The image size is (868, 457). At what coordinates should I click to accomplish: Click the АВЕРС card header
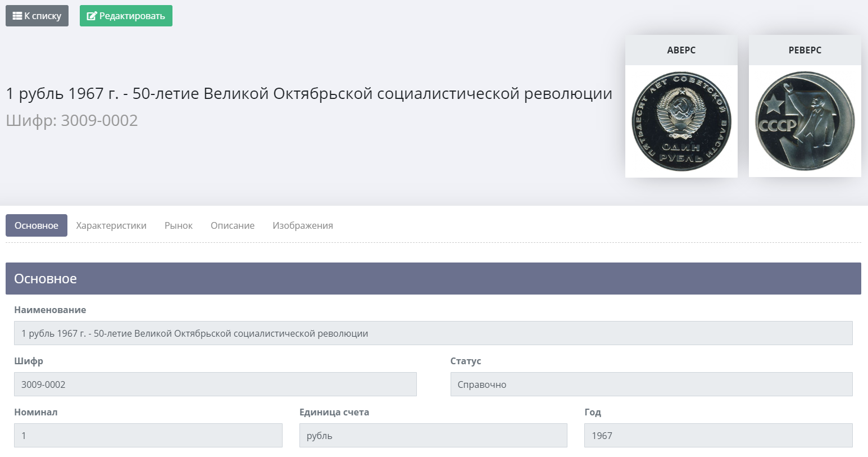(681, 50)
